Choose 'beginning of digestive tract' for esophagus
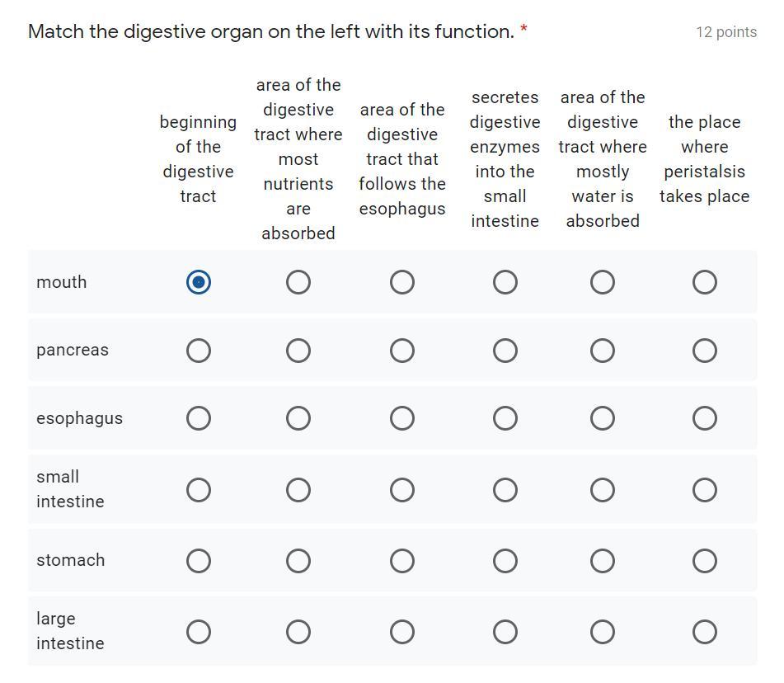Viewport: 784px width, 683px height. pyautogui.click(x=199, y=418)
